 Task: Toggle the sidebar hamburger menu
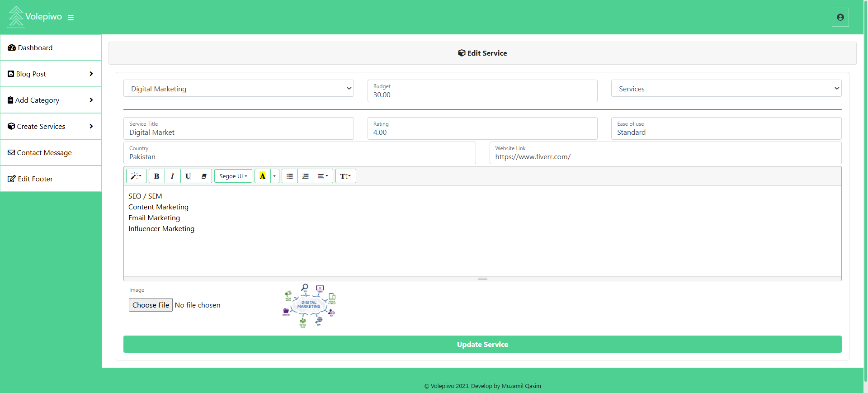pyautogui.click(x=71, y=18)
